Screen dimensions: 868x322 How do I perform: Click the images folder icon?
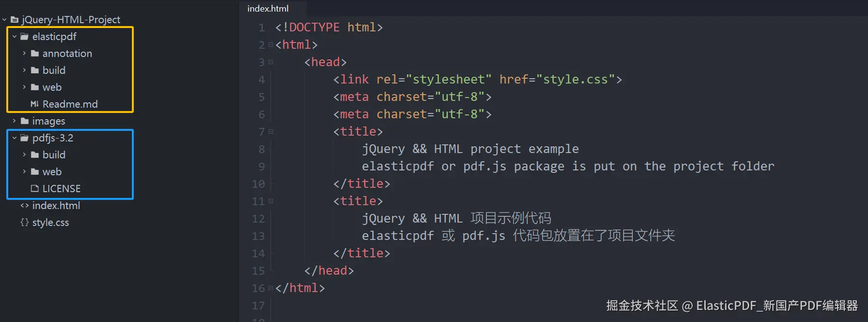[25, 121]
